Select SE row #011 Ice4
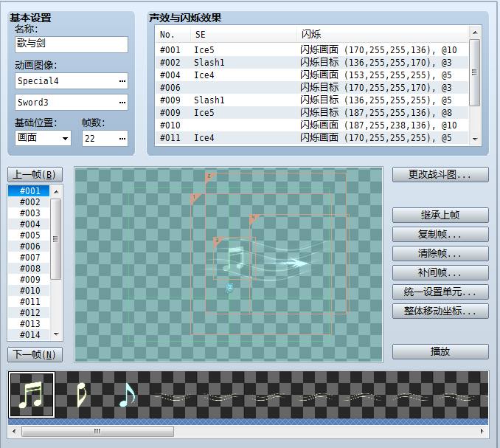Image resolution: width=500 pixels, height=448 pixels. click(x=312, y=138)
